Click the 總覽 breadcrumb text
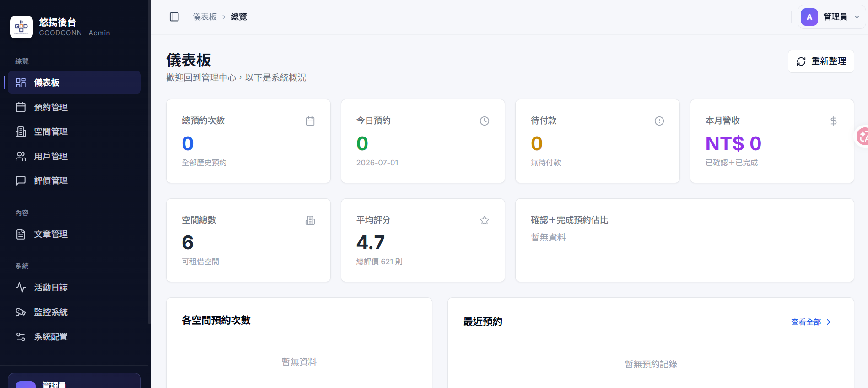Screen dimensions: 868x388 239,17
